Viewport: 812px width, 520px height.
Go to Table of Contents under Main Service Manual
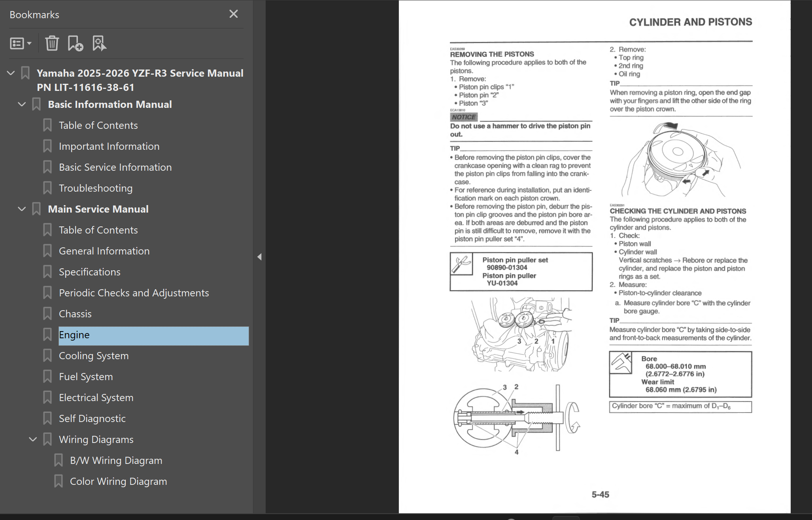tap(98, 230)
